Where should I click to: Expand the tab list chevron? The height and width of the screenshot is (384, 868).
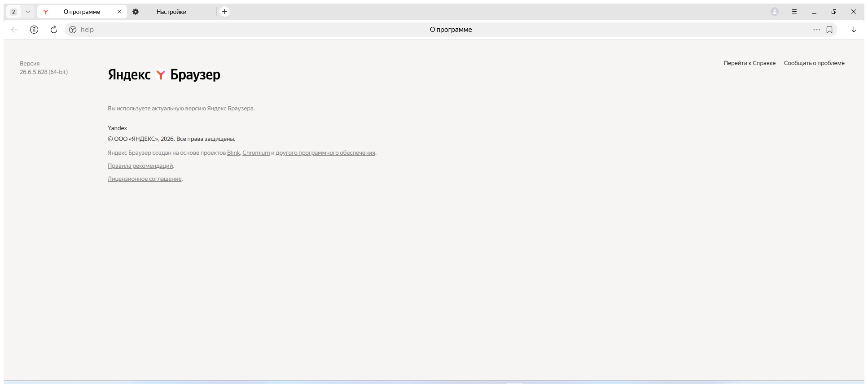28,12
